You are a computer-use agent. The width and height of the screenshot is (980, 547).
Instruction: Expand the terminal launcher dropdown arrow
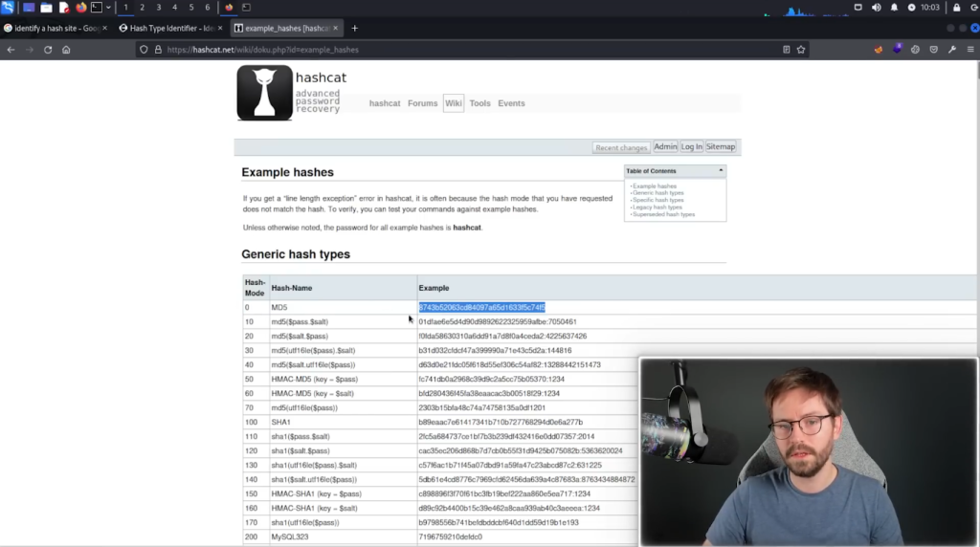108,8
